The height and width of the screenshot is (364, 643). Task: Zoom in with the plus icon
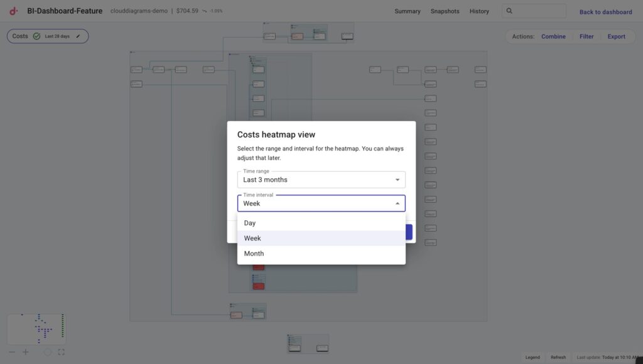tap(26, 352)
